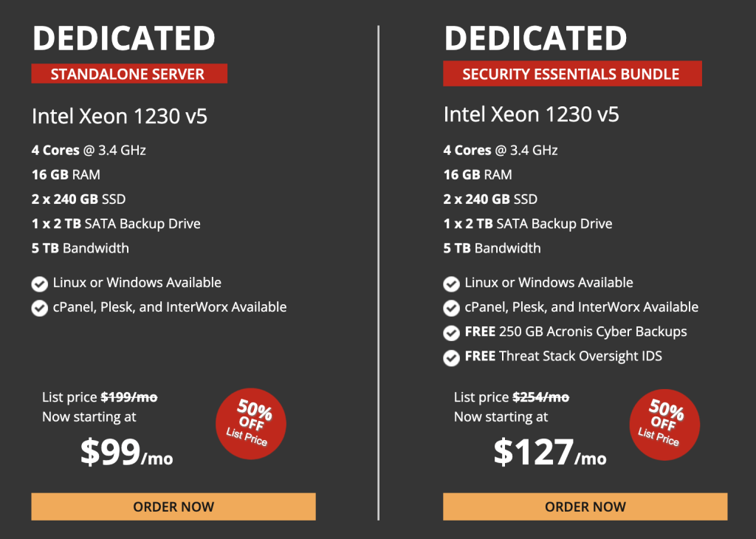The width and height of the screenshot is (756, 539).
Task: Click the $127/mo price text
Action: pyautogui.click(x=549, y=453)
